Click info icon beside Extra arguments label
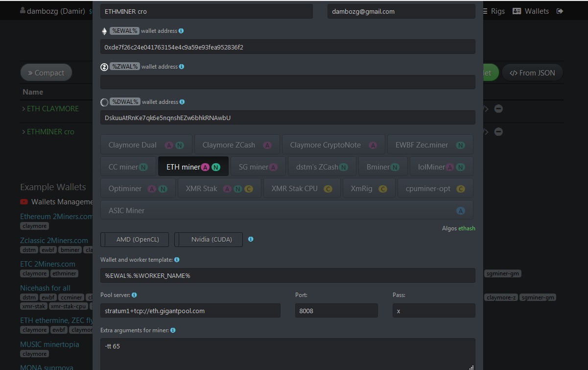 point(173,330)
